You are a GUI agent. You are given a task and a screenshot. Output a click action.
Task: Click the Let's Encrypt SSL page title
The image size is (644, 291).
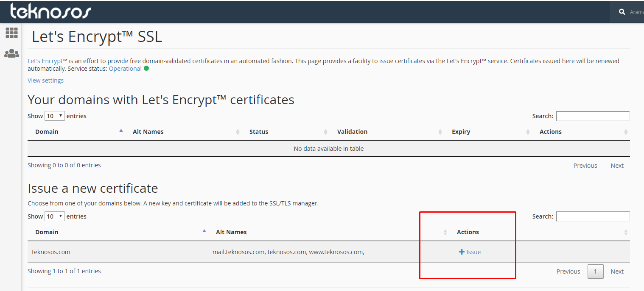[x=97, y=37]
